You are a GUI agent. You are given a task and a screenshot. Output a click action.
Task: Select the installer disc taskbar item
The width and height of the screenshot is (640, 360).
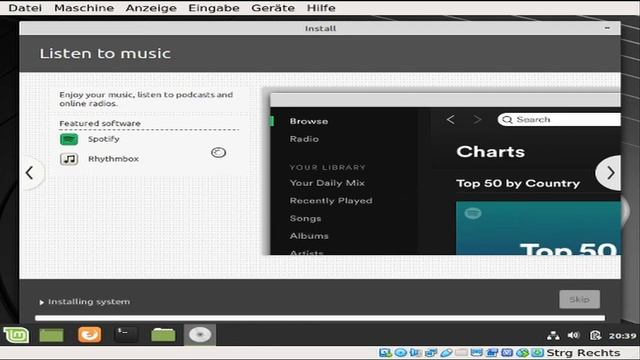[x=200, y=335]
